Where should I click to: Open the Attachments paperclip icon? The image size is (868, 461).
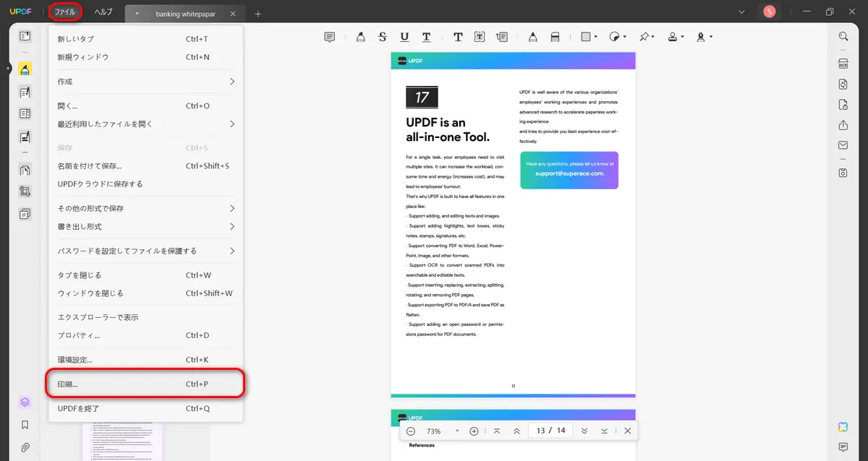pos(25,447)
